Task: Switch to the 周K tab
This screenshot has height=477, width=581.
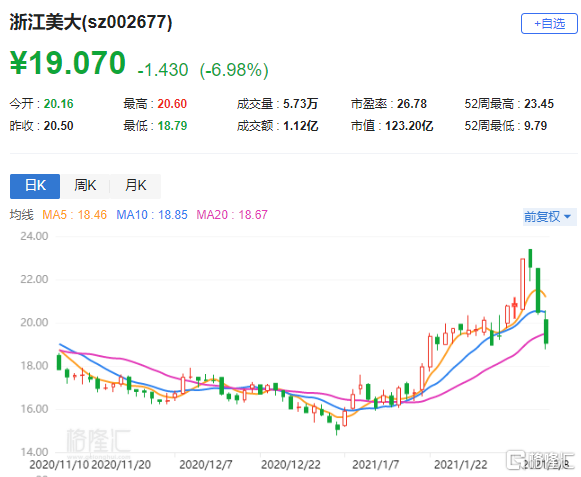Action: coord(85,186)
